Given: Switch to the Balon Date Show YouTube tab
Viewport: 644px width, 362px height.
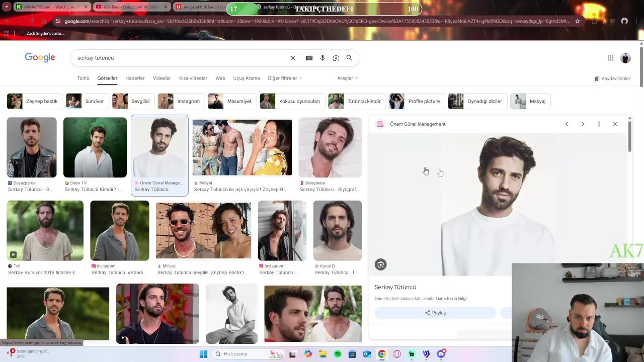Looking at the screenshot, I should 131,7.
